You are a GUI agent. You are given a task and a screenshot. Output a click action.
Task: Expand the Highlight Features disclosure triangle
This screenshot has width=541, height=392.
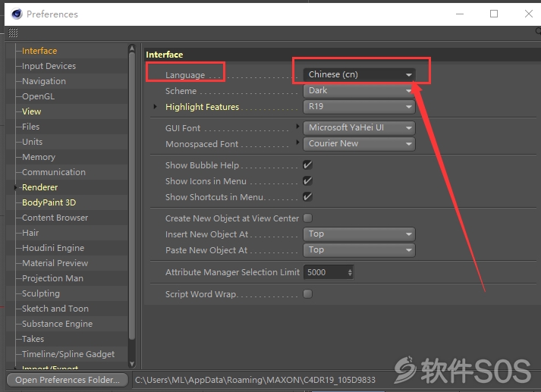156,107
